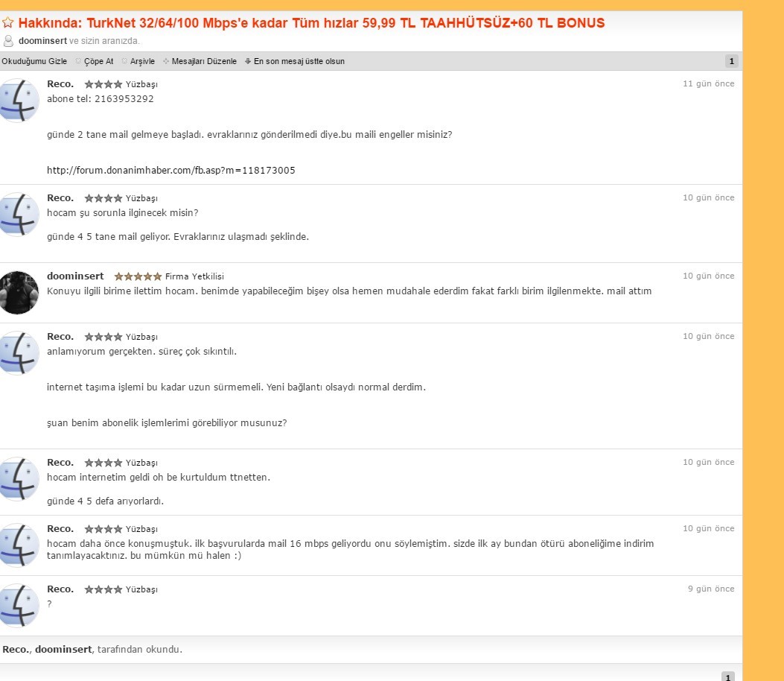Screen dimensions: 784x681
Task: Click '10 gün önce' on the 'hocam şu sorunla' post
Action: (x=709, y=197)
